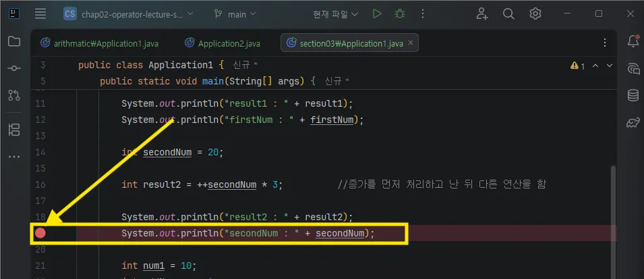Remove the red breakpoint on the secondNum line
Screen dimensions: 644x279
[x=40, y=233]
